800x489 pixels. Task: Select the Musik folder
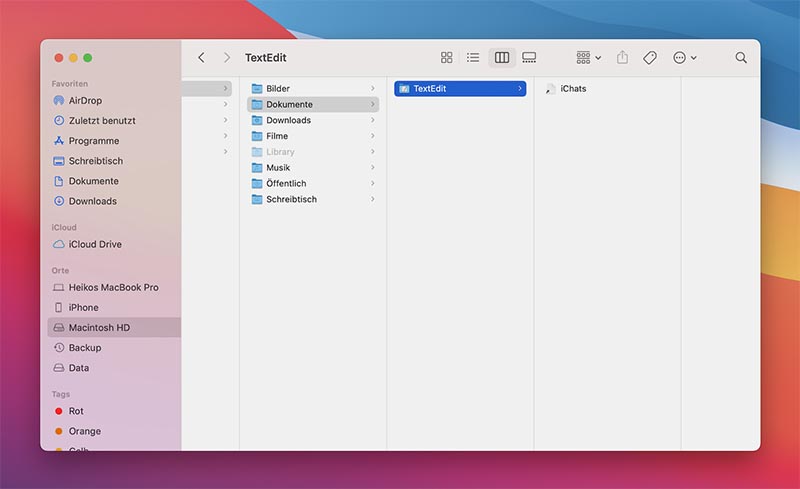(x=277, y=168)
